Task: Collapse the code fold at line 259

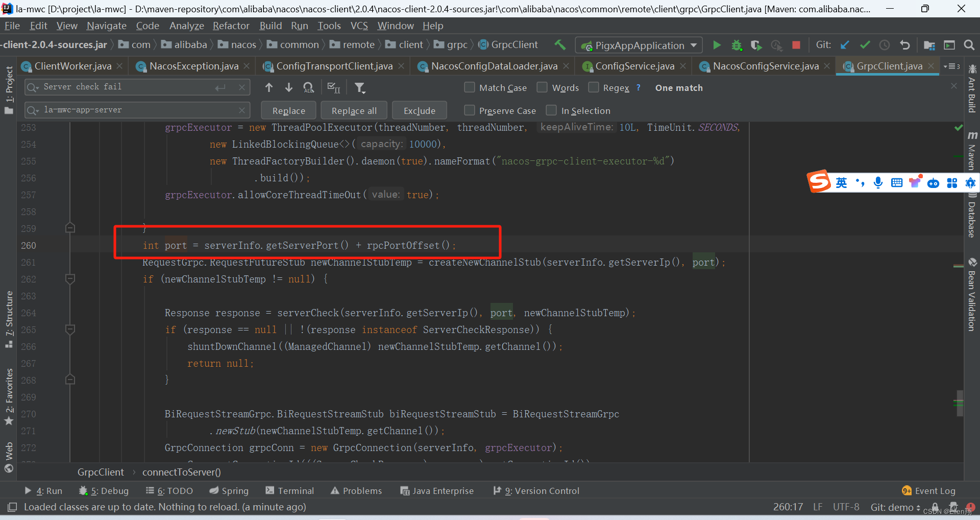Action: coord(70,228)
